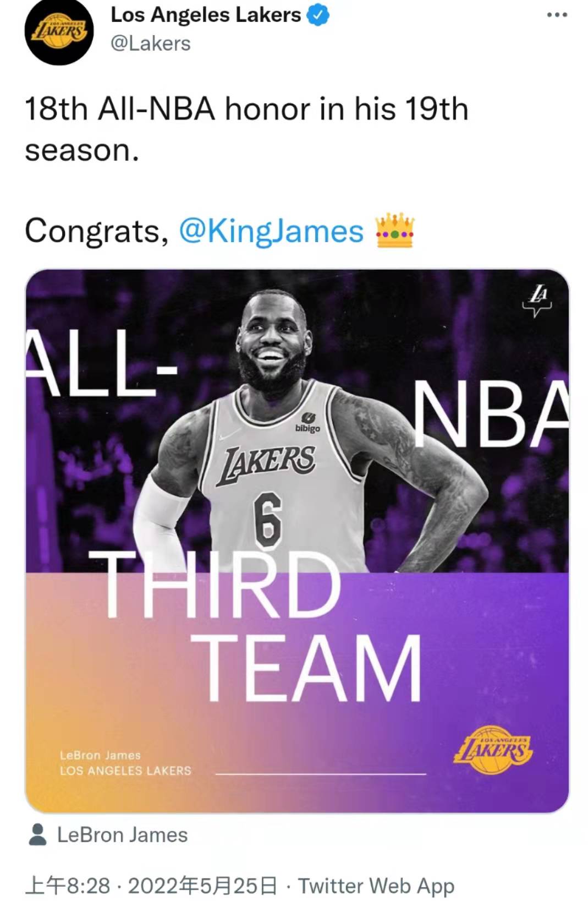Click the crown emoji in tweet
Screen dimensions: 588x901
(x=395, y=230)
